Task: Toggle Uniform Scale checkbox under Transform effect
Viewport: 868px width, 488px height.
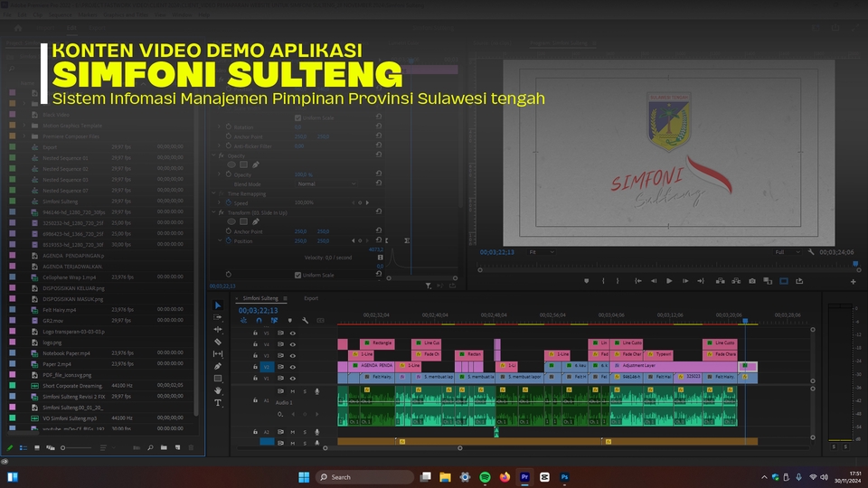Action: [x=297, y=275]
